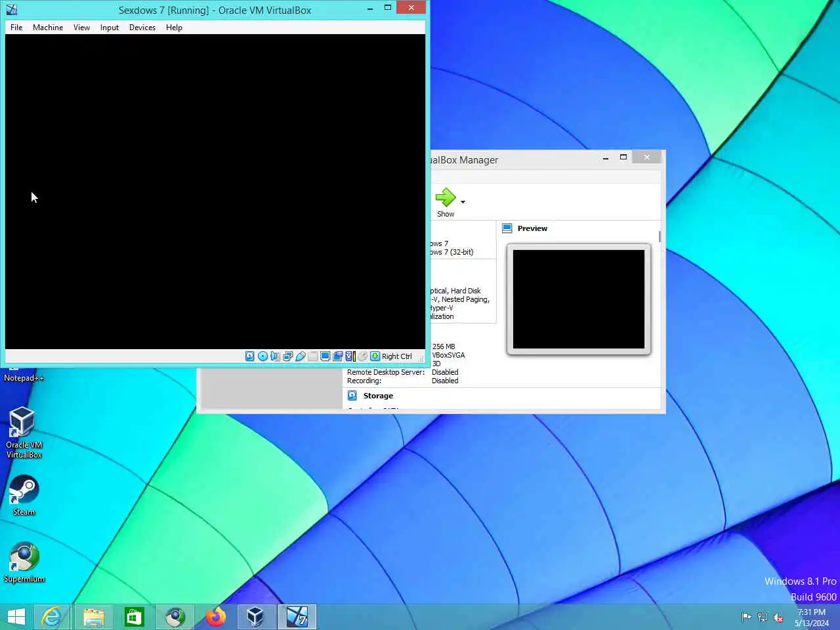840x630 pixels.
Task: Click the recording status icon
Action: click(337, 356)
